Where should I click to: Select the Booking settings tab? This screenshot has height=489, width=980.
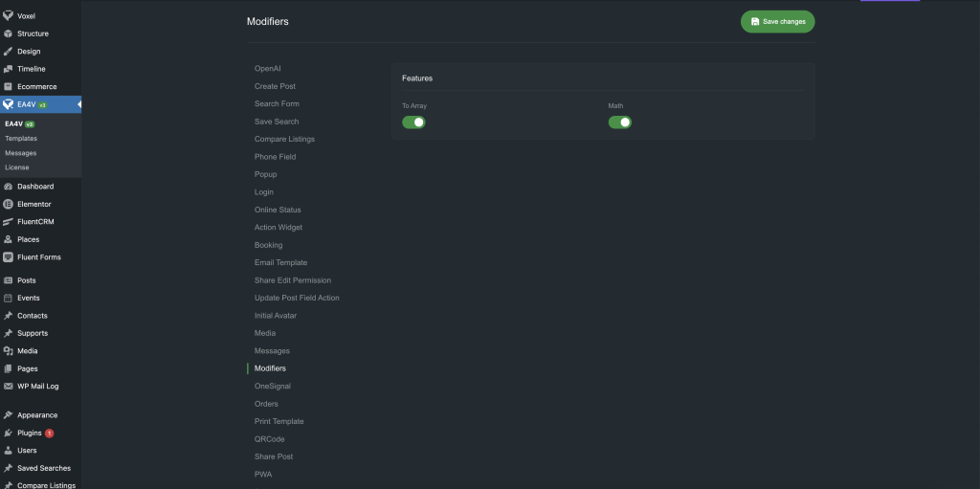click(x=268, y=245)
